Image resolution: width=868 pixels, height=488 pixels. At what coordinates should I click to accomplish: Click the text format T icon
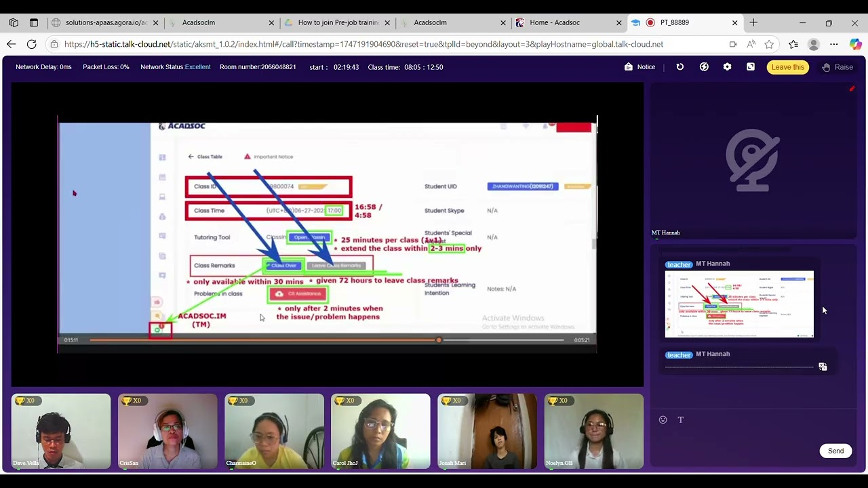[x=681, y=420]
